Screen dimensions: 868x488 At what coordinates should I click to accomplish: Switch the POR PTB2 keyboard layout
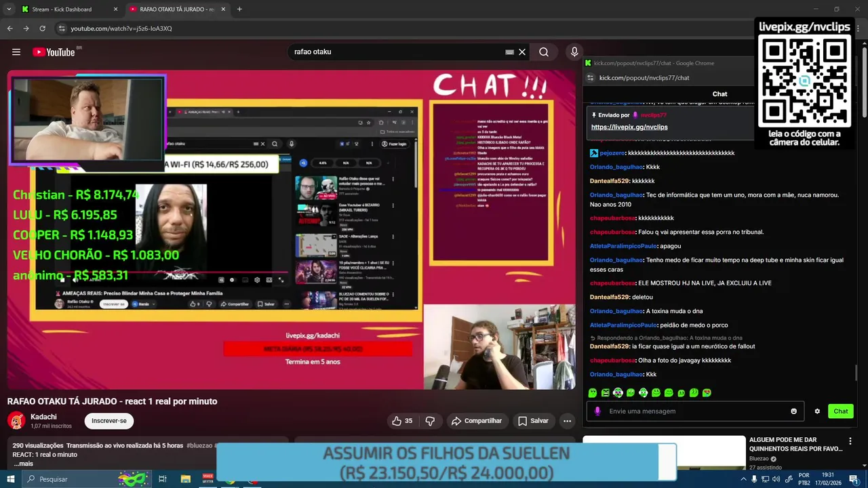click(x=804, y=479)
